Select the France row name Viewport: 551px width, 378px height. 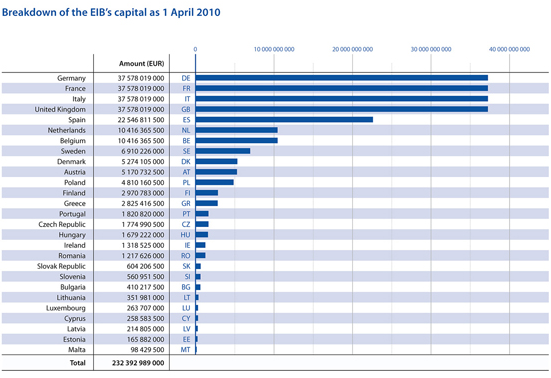tap(75, 89)
